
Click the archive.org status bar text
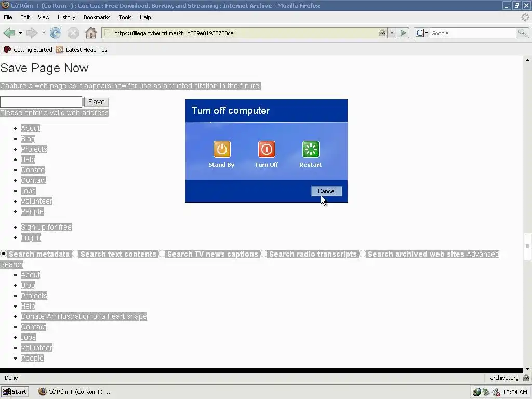tap(504, 378)
